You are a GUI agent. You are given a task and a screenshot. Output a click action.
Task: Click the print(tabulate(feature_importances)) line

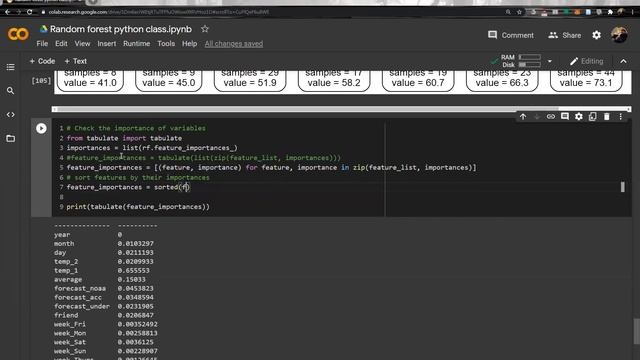click(x=138, y=207)
